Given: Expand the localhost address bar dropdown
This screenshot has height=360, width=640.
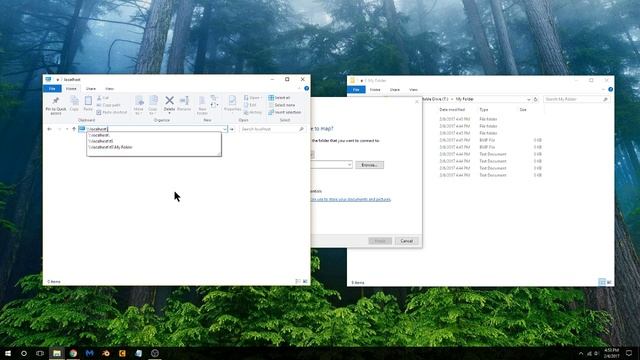Looking at the screenshot, I should (224, 129).
